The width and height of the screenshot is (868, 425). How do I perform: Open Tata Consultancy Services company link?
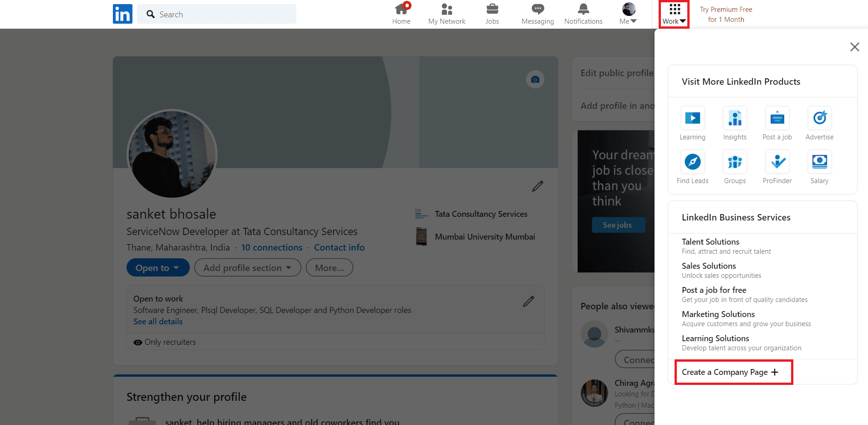[481, 214]
